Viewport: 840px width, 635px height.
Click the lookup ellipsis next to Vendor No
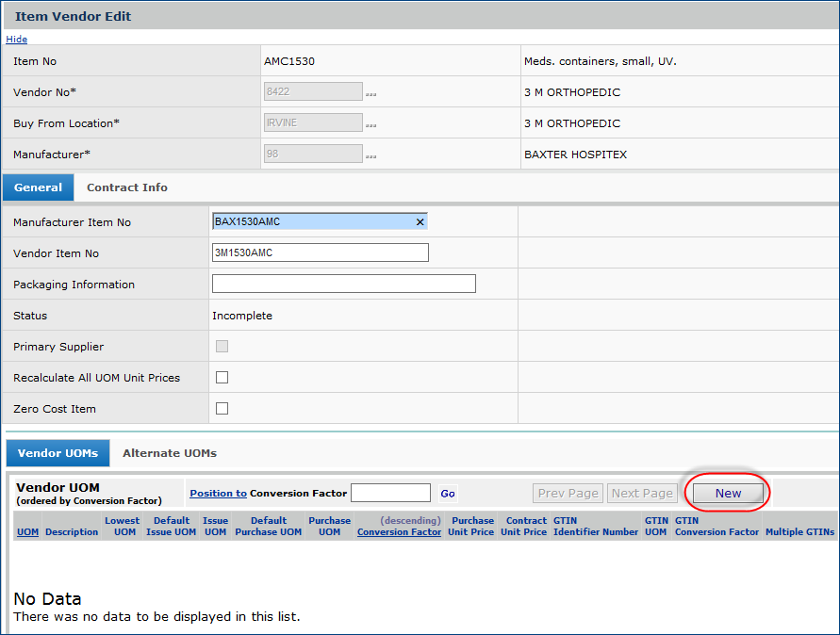point(371,95)
